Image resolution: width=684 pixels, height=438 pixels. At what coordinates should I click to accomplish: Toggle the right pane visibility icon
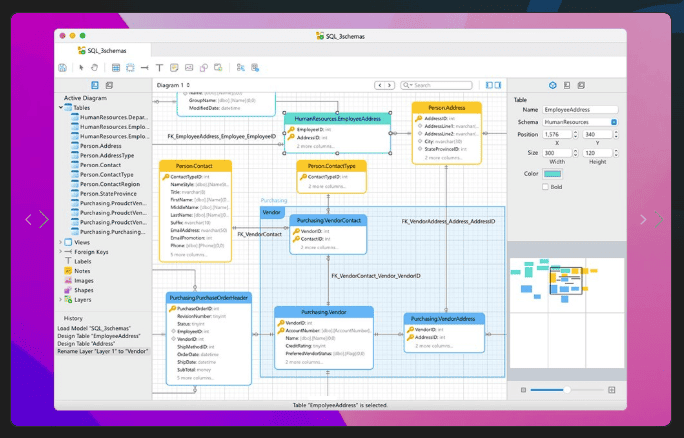pos(498,85)
